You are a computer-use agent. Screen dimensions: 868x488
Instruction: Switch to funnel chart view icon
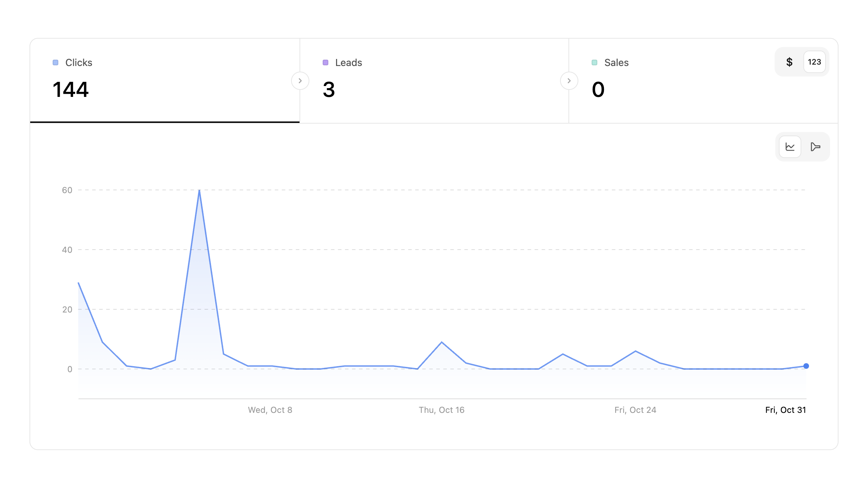click(x=815, y=147)
